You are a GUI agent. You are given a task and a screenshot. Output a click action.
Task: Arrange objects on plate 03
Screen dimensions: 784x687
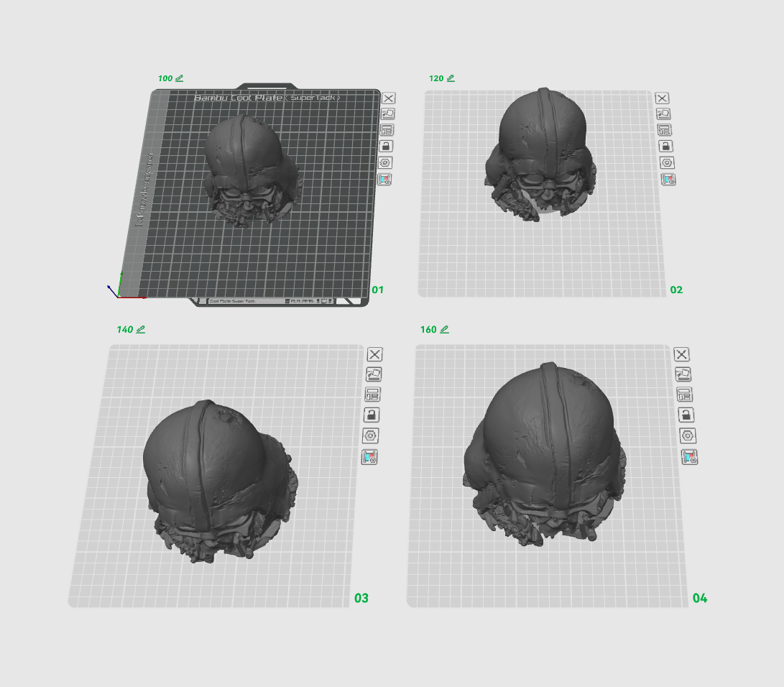[372, 395]
